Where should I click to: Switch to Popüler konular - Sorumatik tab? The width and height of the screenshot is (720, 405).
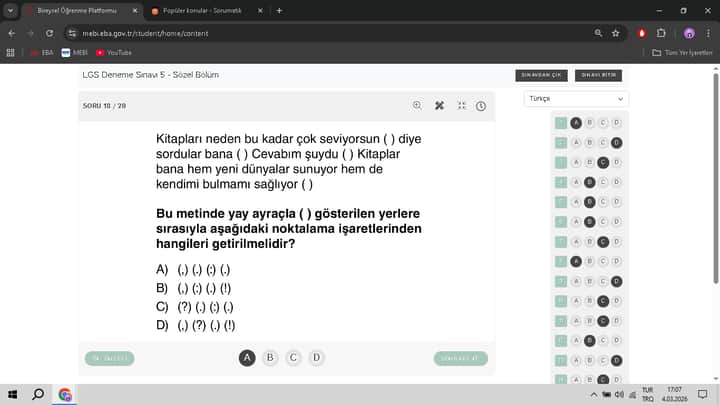pyautogui.click(x=202, y=11)
